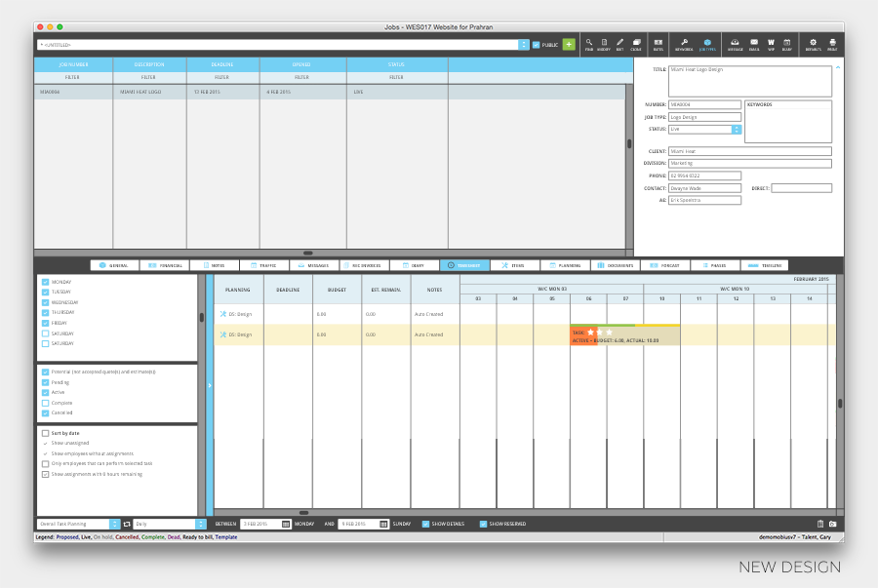Screen dimensions: 878x588
Task: Select the MIA0004 Miami Heat Logo job row
Action: [x=330, y=92]
